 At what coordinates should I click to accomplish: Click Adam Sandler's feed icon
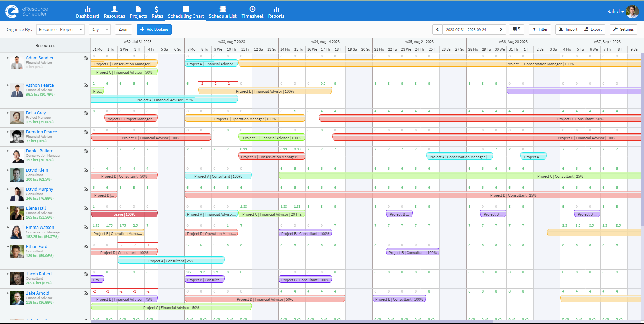point(86,58)
